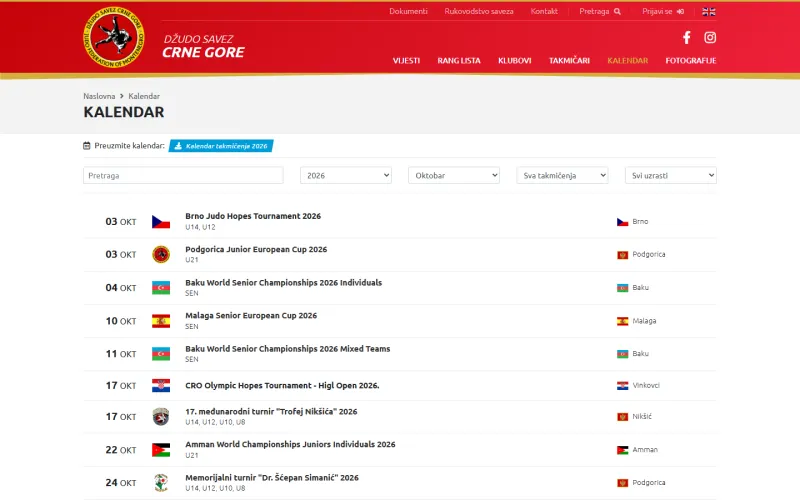Open the TAKMIČARI menu item
Viewport: 800px width, 500px height.
point(569,61)
